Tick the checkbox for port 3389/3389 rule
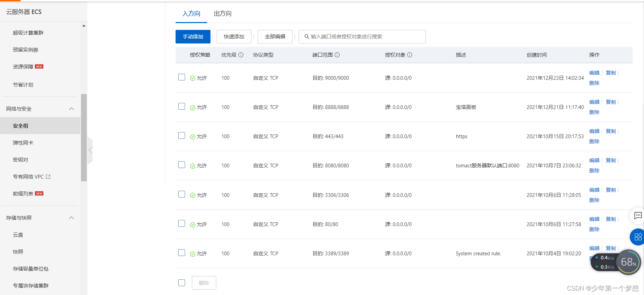Screen dimensions: 644x295 [182, 253]
